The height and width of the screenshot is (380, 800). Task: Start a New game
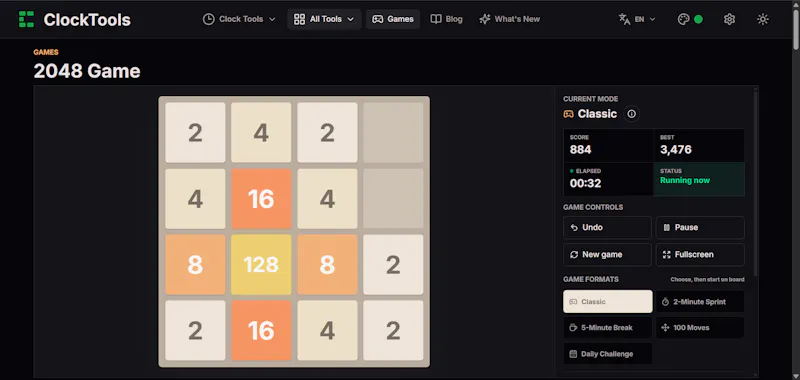(x=607, y=255)
